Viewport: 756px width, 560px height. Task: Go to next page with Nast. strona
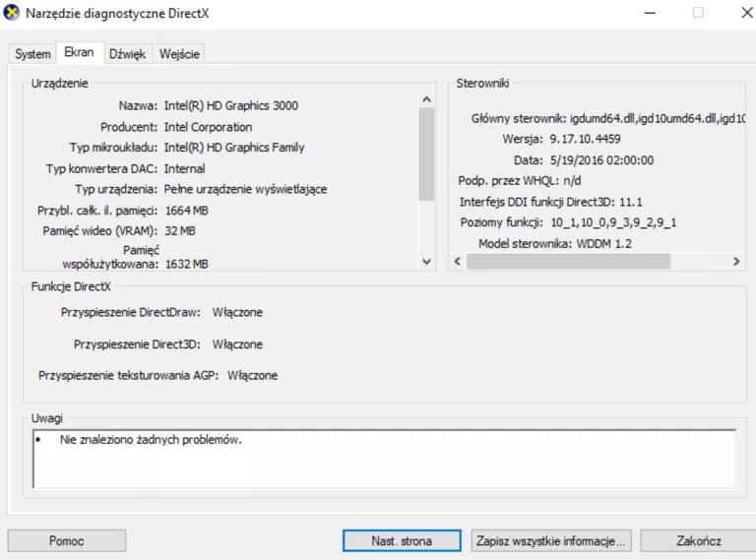point(402,540)
